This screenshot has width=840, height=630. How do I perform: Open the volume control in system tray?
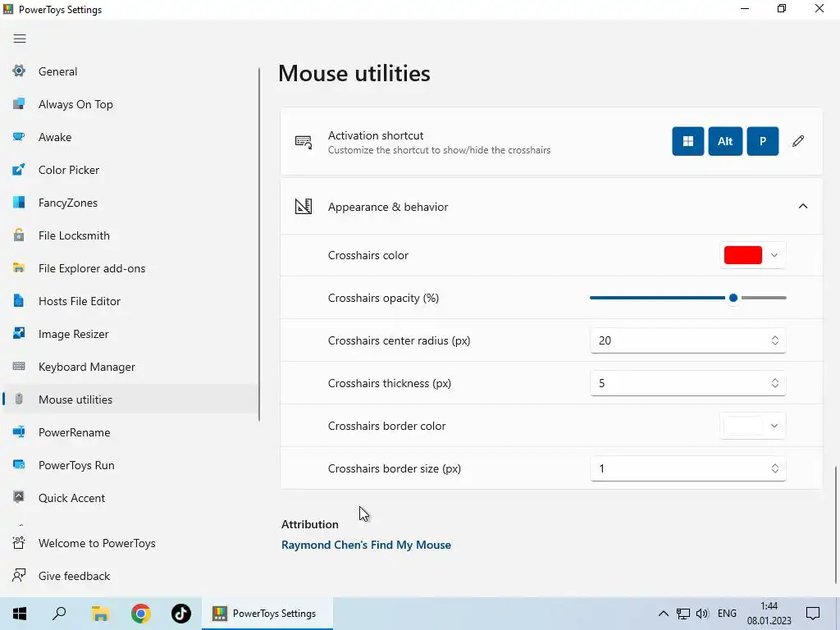(702, 614)
